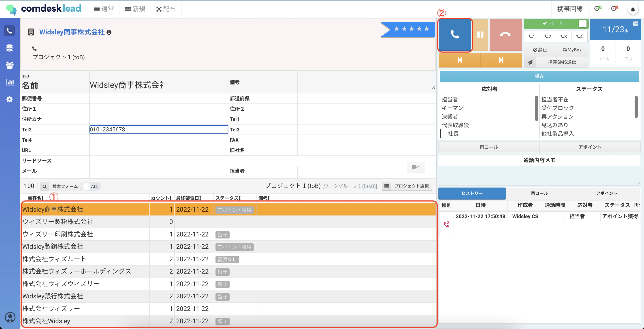Select the 携帯回線 line option
Viewport: 644px width, 329px height.
click(x=570, y=9)
